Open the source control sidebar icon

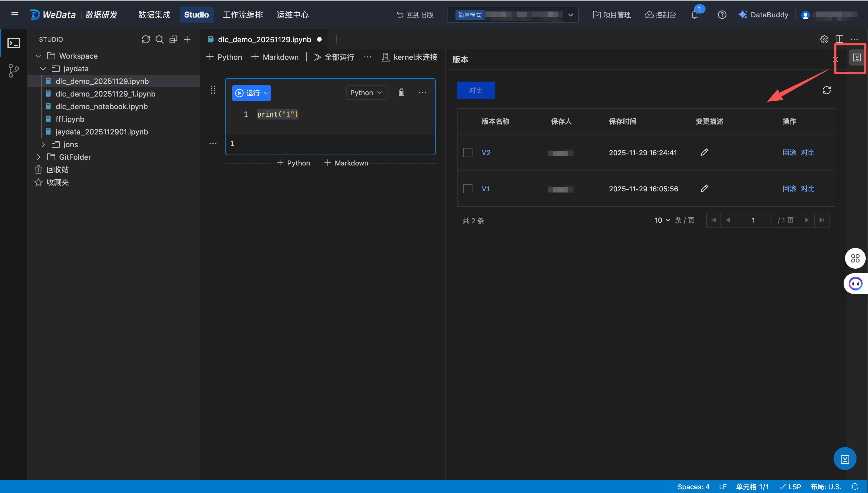click(13, 70)
